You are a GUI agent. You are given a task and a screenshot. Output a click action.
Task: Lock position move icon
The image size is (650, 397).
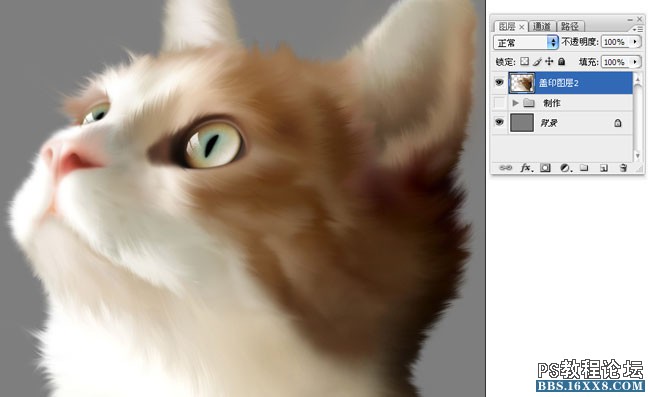click(x=549, y=61)
